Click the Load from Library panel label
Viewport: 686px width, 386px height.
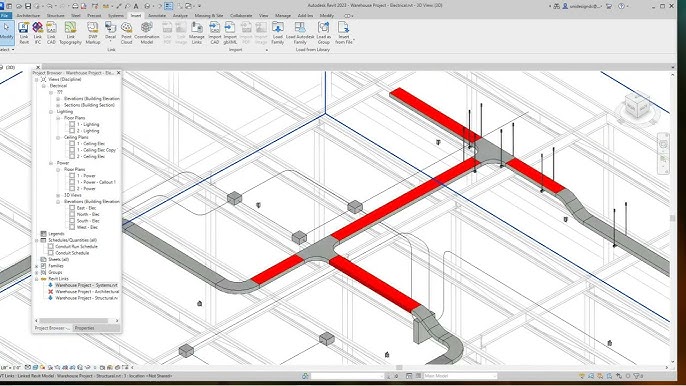point(313,50)
